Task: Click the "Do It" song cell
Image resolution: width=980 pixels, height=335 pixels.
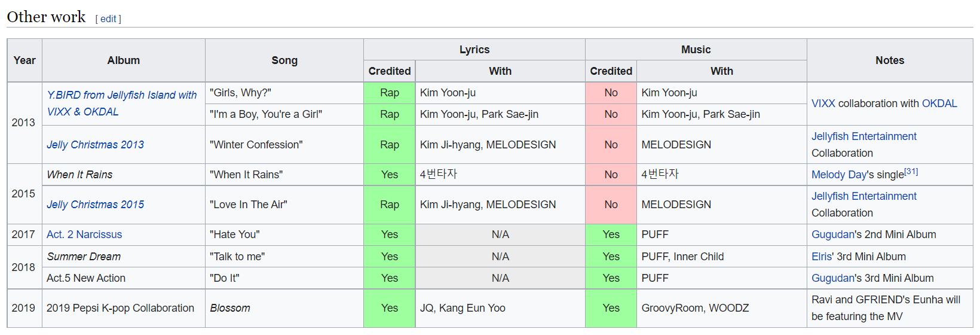Action: (284, 278)
